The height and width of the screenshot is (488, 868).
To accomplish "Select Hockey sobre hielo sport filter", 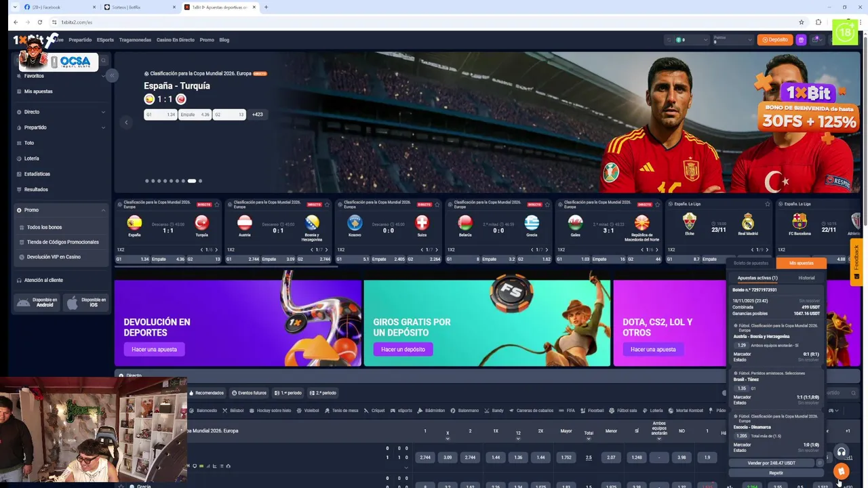I will coord(269,411).
